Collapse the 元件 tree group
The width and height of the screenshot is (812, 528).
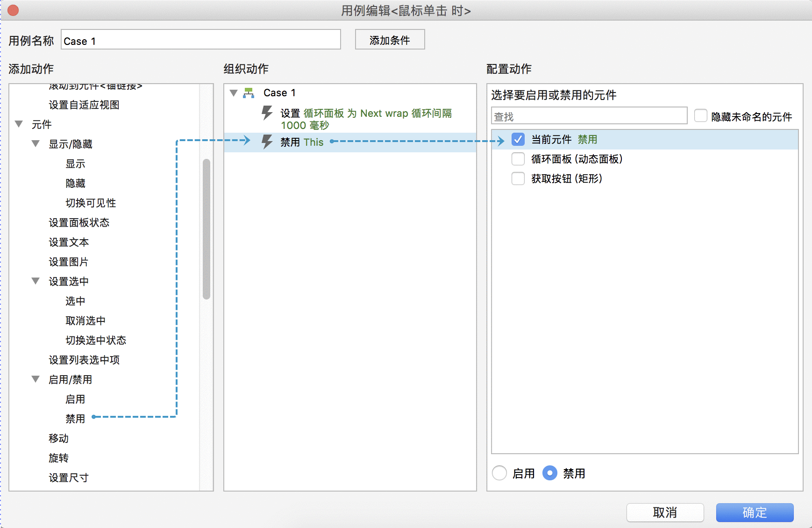click(19, 124)
